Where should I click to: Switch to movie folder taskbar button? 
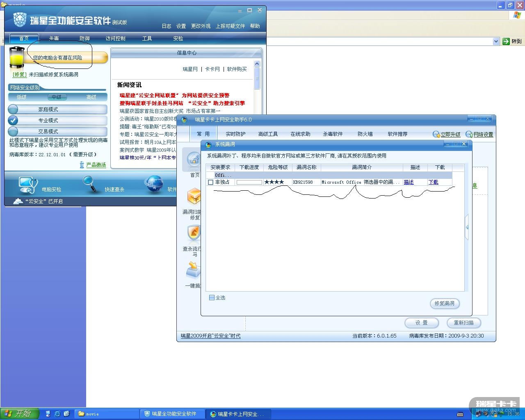tap(107, 414)
